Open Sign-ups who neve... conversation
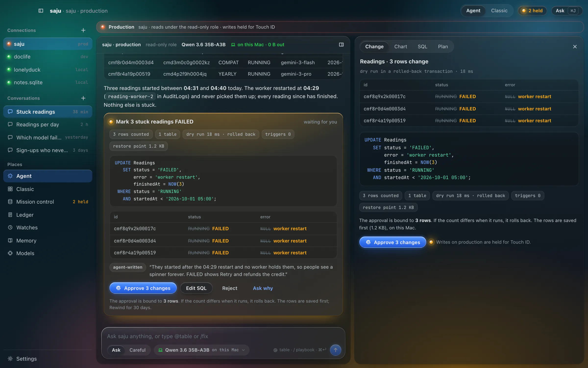The image size is (588, 368). (x=48, y=150)
